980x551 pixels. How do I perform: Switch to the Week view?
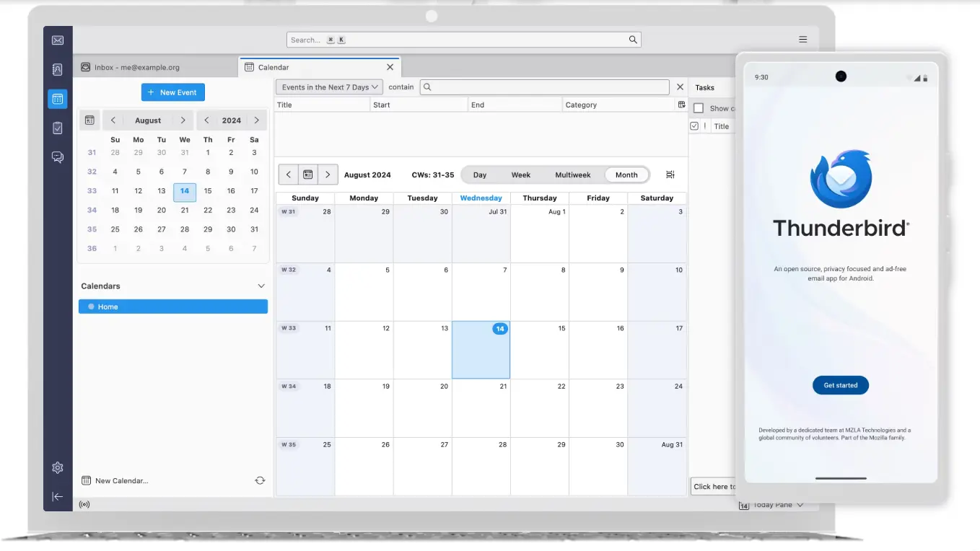(520, 175)
